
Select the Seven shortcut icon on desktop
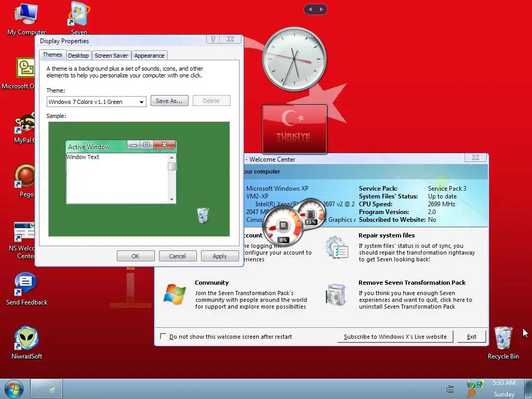pyautogui.click(x=79, y=19)
